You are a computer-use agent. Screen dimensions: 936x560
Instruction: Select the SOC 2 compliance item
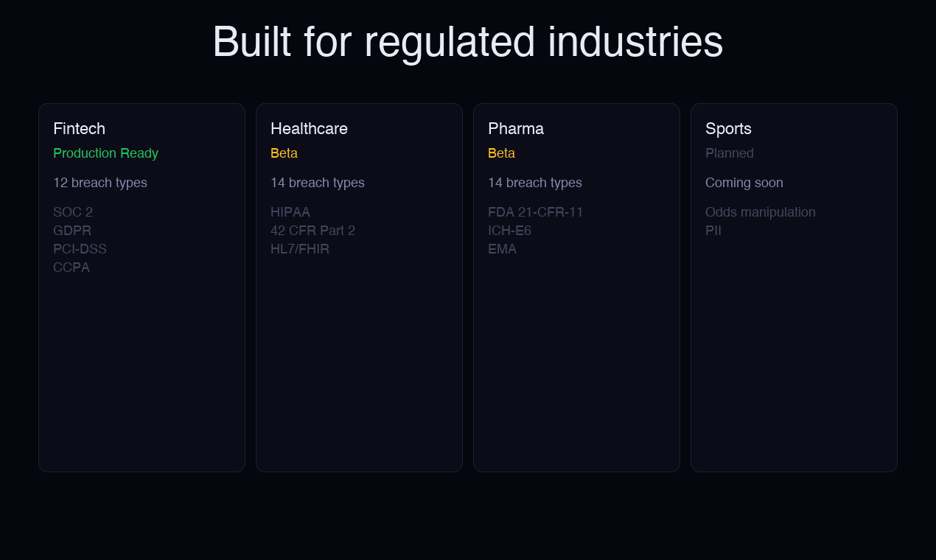[73, 212]
